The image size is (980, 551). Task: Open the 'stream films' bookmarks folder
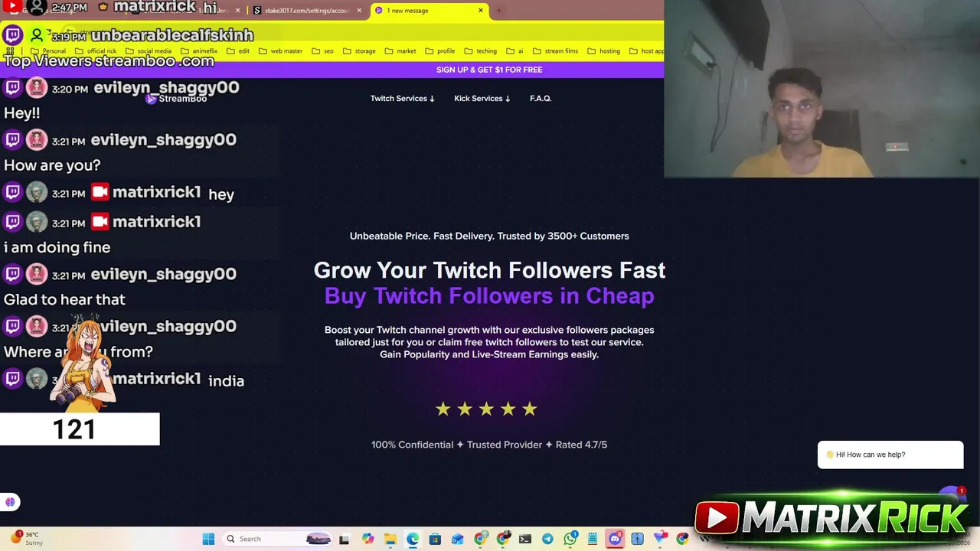(555, 51)
